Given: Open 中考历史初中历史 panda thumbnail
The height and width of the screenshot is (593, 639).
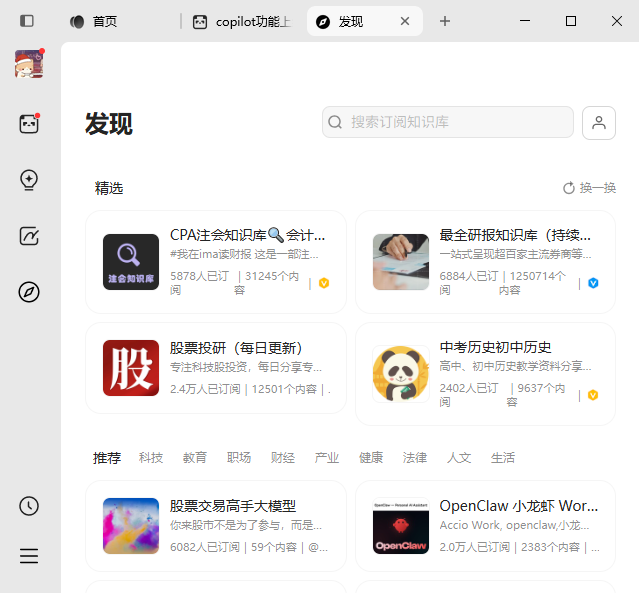Looking at the screenshot, I should (x=401, y=374).
